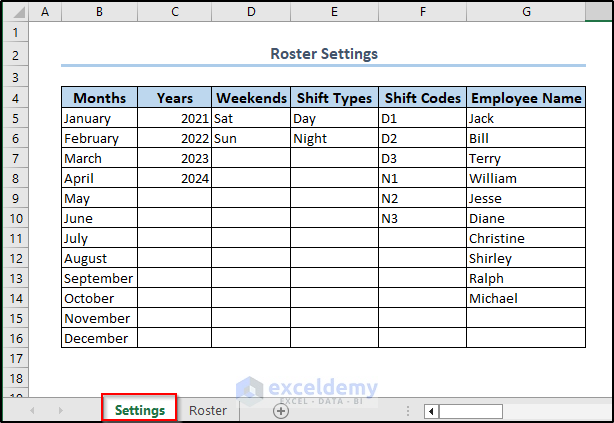Select the Shift Codes header cell
Viewport: 614px width, 423px height.
click(422, 98)
